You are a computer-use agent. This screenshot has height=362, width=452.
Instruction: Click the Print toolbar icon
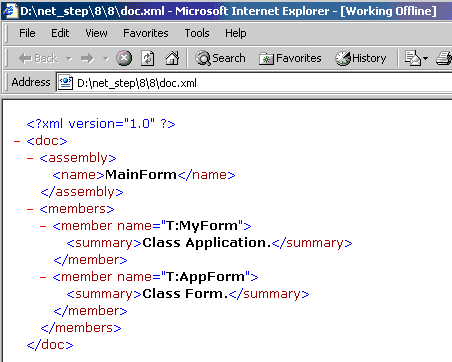coord(444,58)
